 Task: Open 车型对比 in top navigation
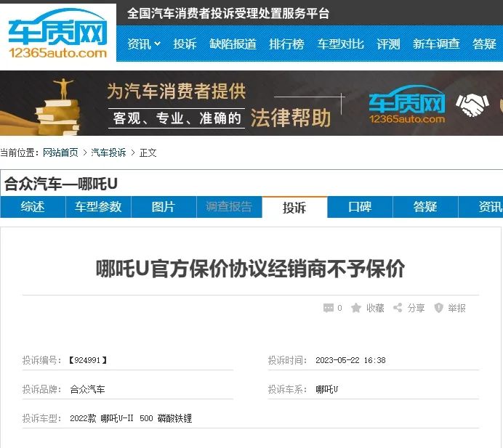click(x=341, y=44)
